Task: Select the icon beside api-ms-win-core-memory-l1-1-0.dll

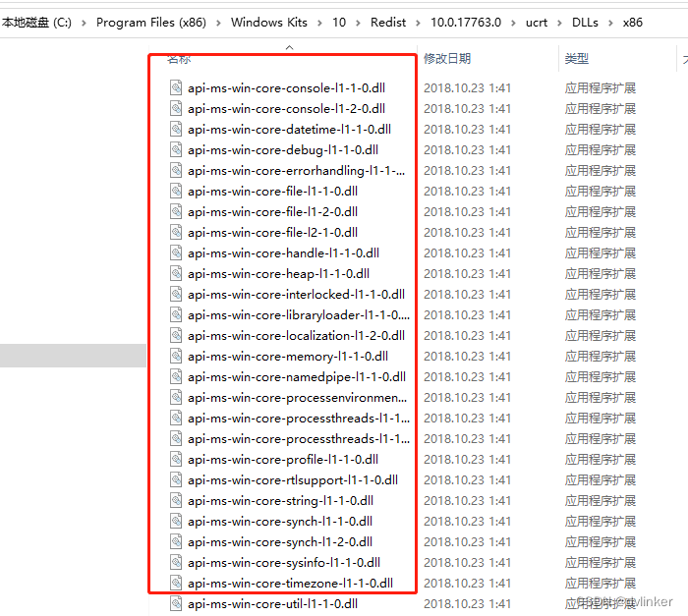Action: pyautogui.click(x=176, y=356)
